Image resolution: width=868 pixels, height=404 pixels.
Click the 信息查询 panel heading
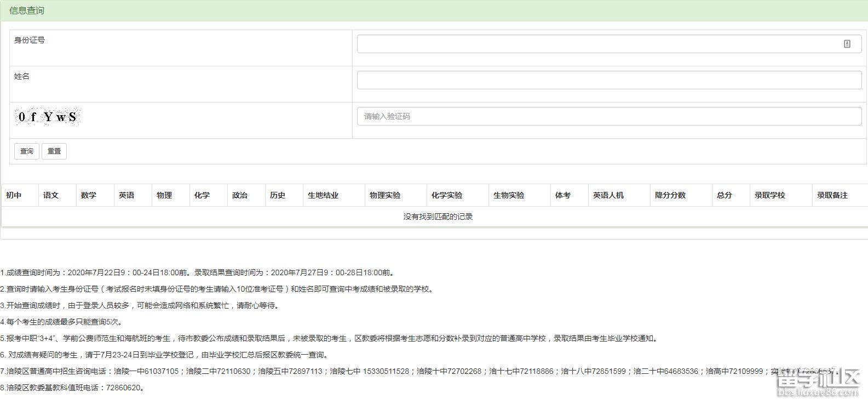coord(27,10)
